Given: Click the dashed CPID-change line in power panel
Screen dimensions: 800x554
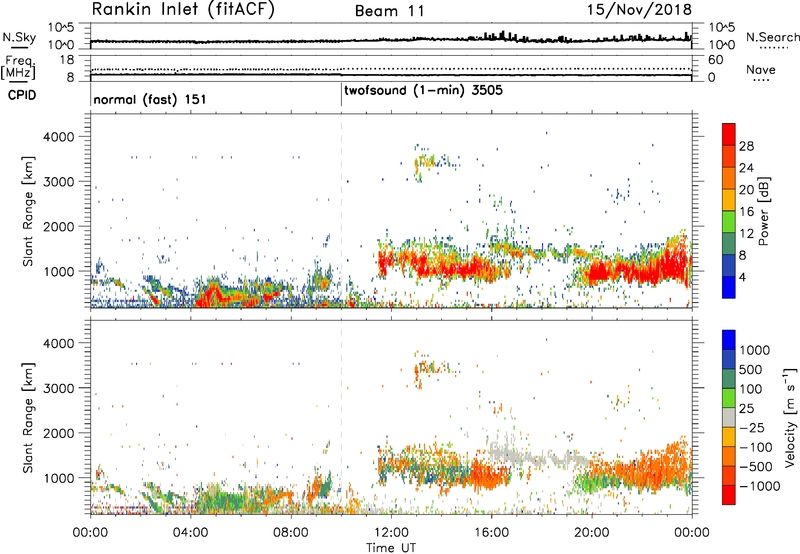Looking at the screenshot, I should click(341, 211).
